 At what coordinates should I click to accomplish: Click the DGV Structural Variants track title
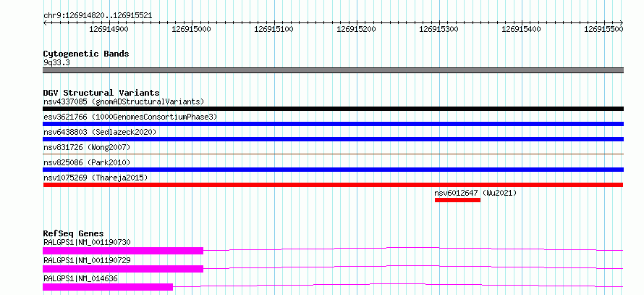point(101,93)
